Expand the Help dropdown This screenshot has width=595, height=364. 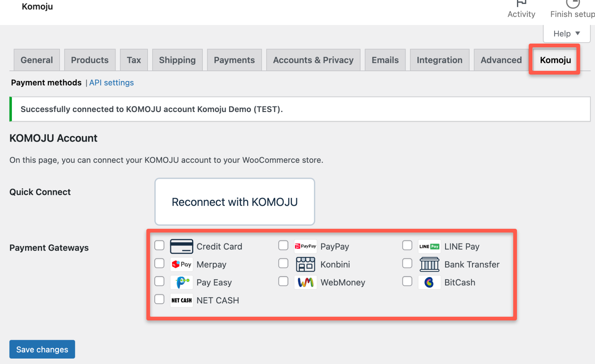566,34
